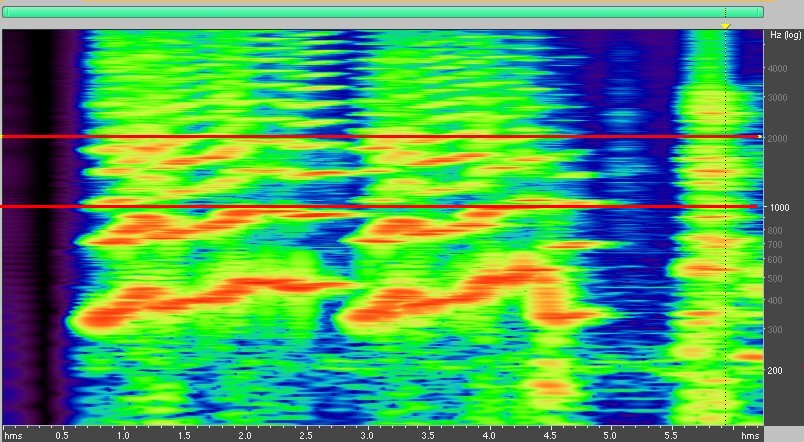
Task: Click the 5.5 mark on the time ruler
Action: [672, 436]
